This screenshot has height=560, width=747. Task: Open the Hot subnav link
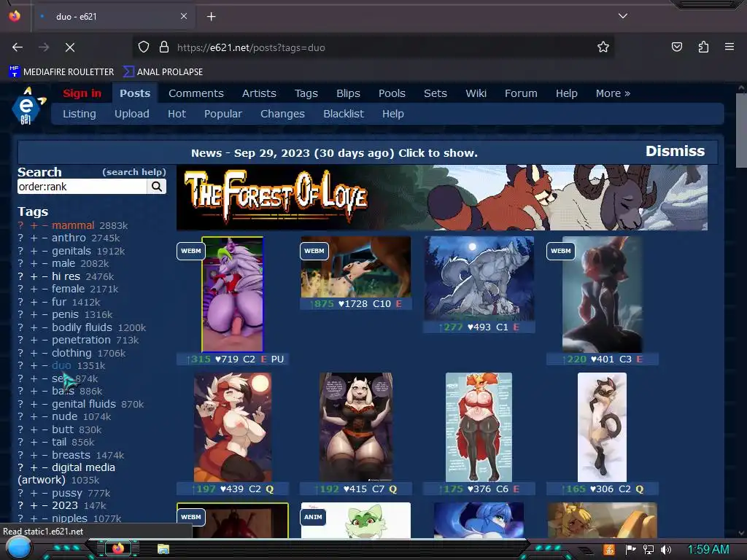coord(177,114)
